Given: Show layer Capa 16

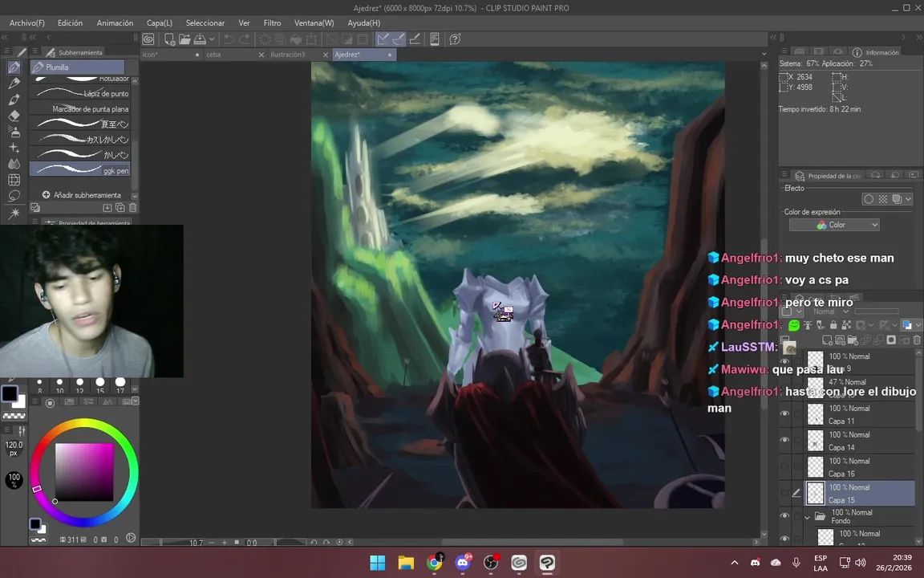Looking at the screenshot, I should tap(784, 466).
